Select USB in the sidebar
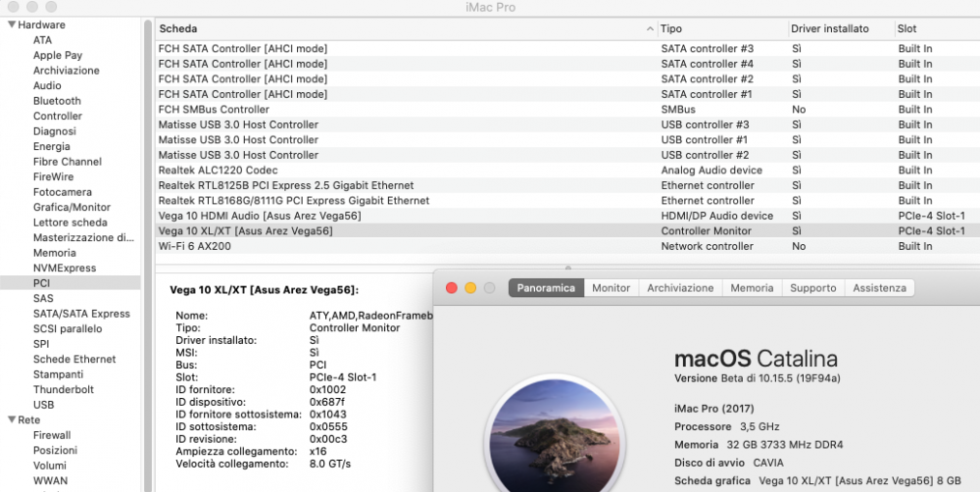The height and width of the screenshot is (492, 980). [43, 405]
